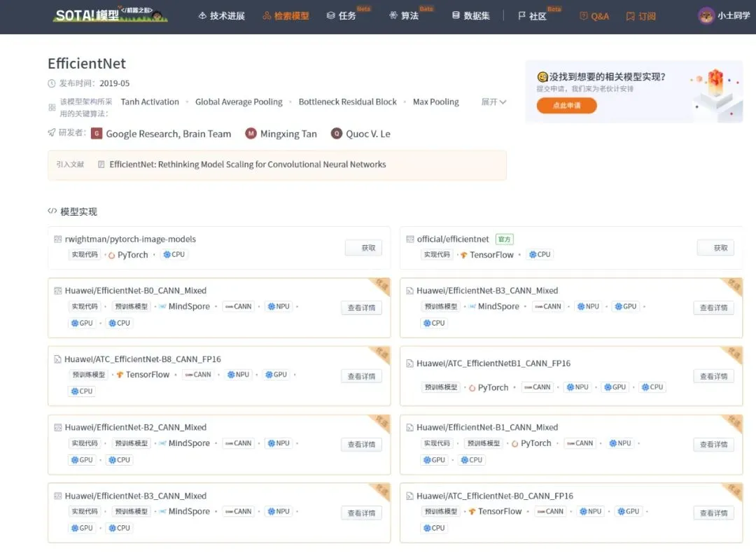This screenshot has height=556, width=756.
Task: Click MindSpore icon in EfficientNet-B0_CANN_Mixed card
Action: tap(163, 307)
